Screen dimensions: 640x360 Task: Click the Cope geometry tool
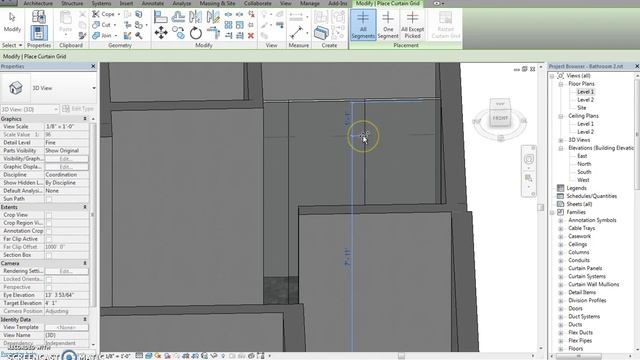coord(105,14)
